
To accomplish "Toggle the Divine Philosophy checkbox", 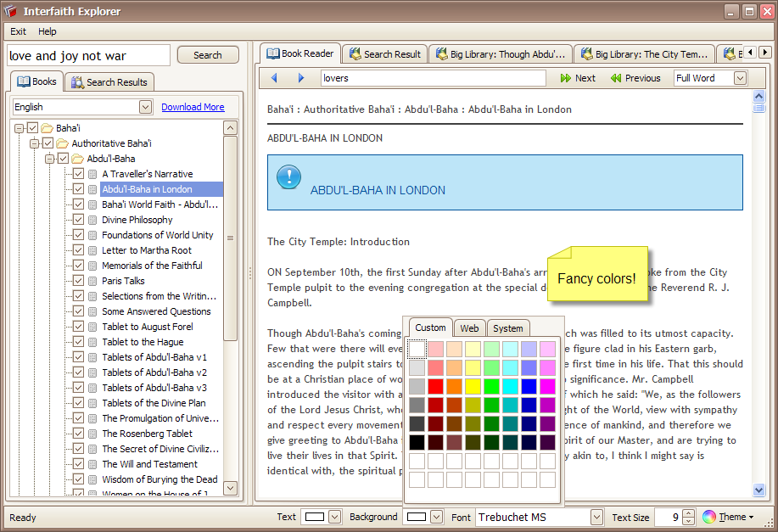I will [78, 220].
